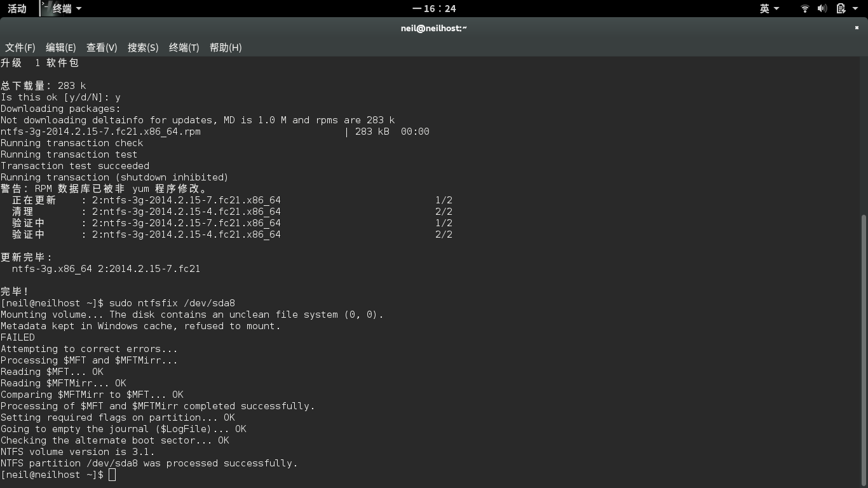Click the '正在更新' package row

point(232,200)
